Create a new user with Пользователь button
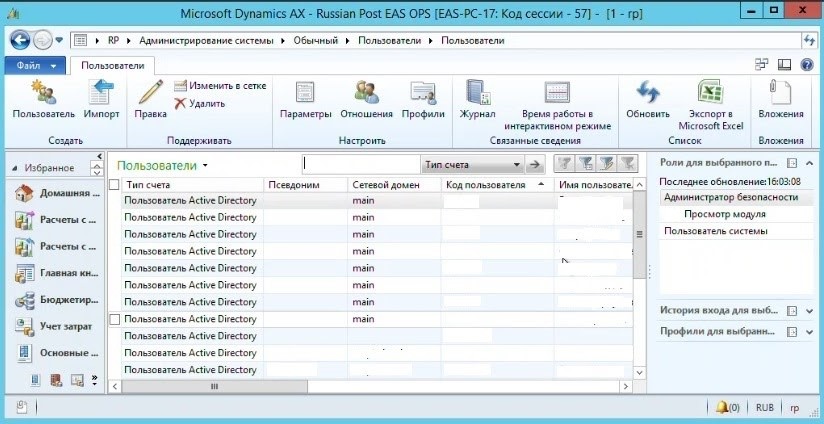Screen dimensions: 824x424 click(x=44, y=99)
